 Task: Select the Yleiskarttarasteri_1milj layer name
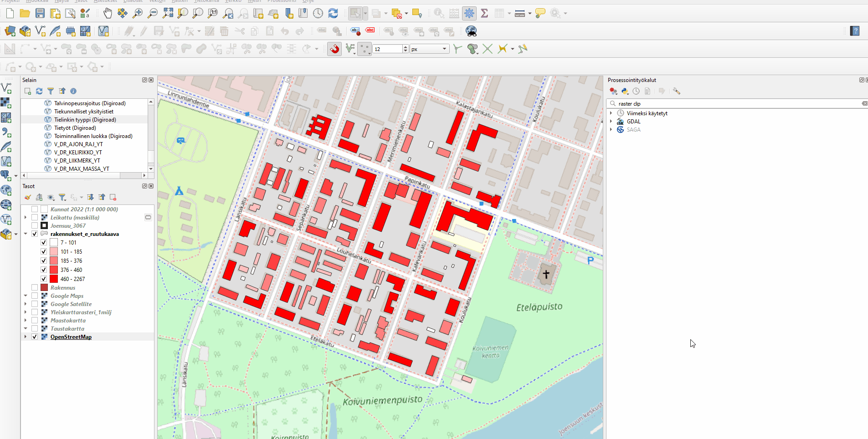tap(81, 312)
